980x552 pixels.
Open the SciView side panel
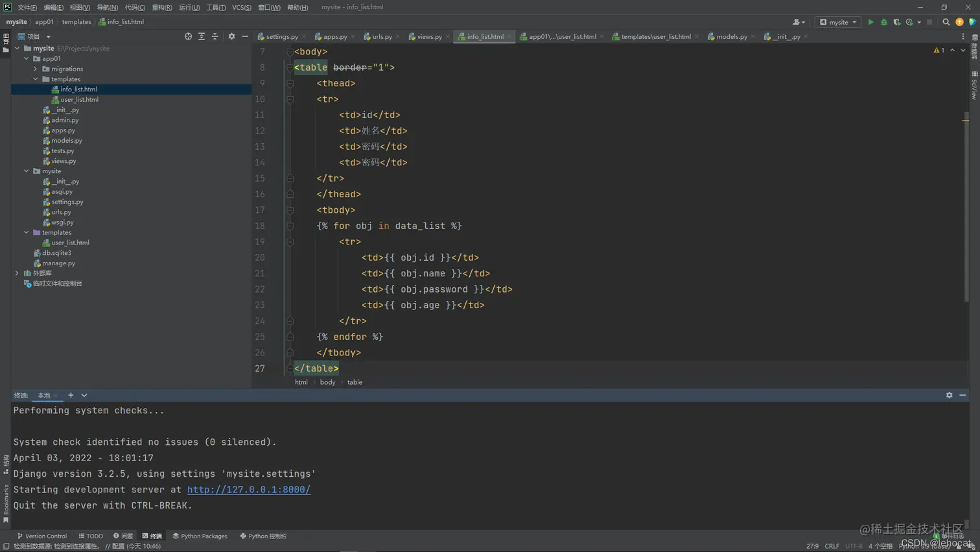click(974, 86)
